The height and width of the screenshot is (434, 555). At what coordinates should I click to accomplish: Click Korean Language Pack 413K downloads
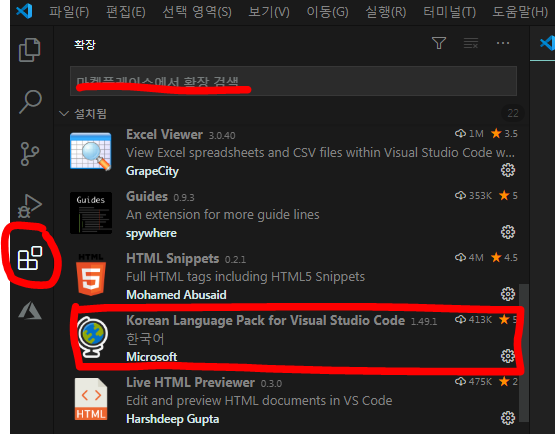pyautogui.click(x=474, y=319)
